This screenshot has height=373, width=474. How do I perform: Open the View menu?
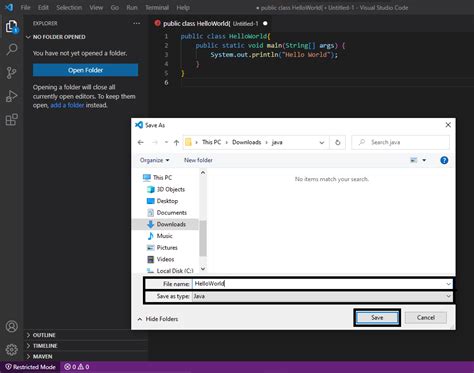coord(96,7)
